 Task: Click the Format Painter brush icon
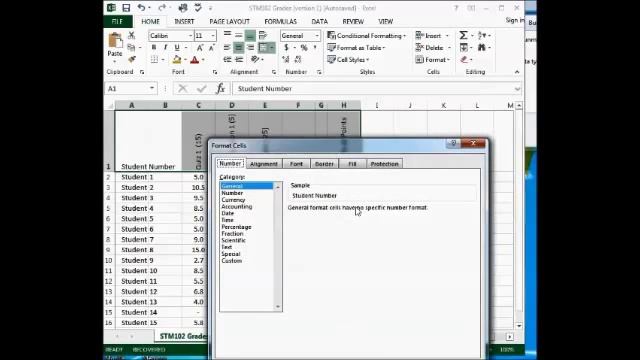[x=131, y=60]
